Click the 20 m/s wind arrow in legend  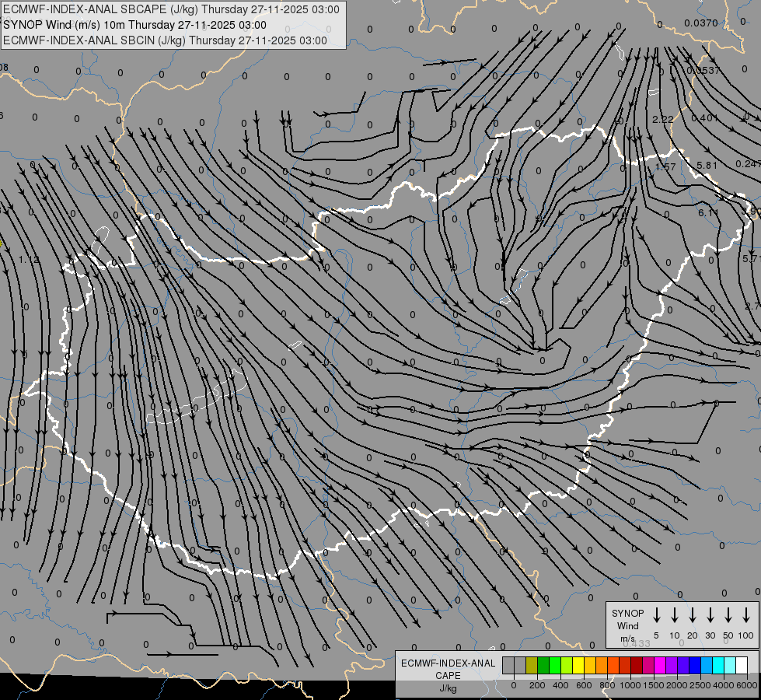692,615
